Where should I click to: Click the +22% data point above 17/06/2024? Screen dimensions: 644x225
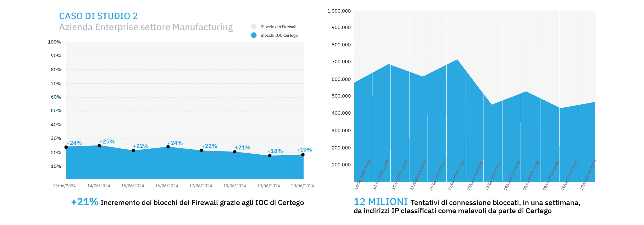click(x=202, y=150)
